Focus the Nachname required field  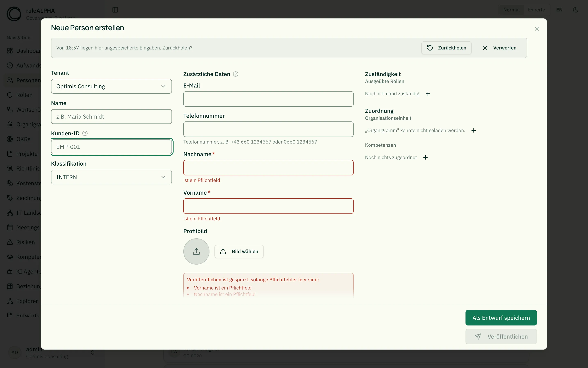268,167
